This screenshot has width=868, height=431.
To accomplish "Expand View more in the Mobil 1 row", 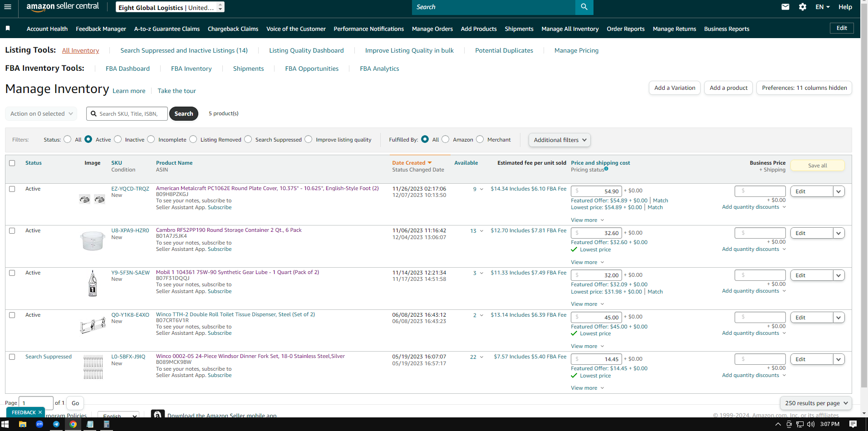I will point(588,304).
